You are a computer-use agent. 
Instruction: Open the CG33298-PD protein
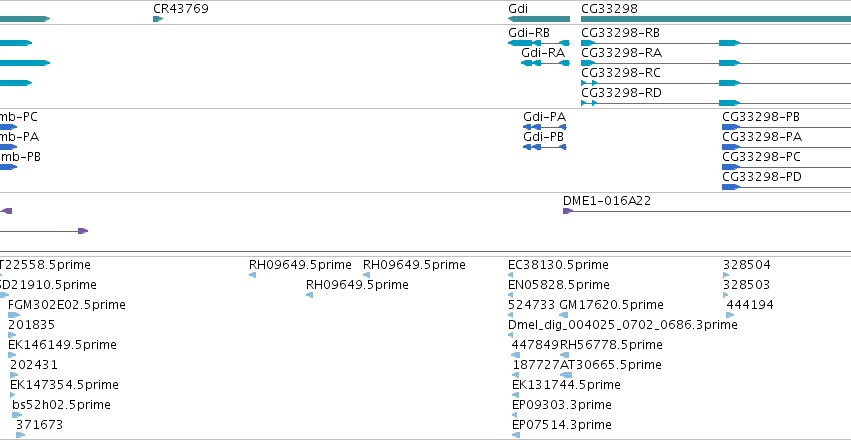point(762,177)
